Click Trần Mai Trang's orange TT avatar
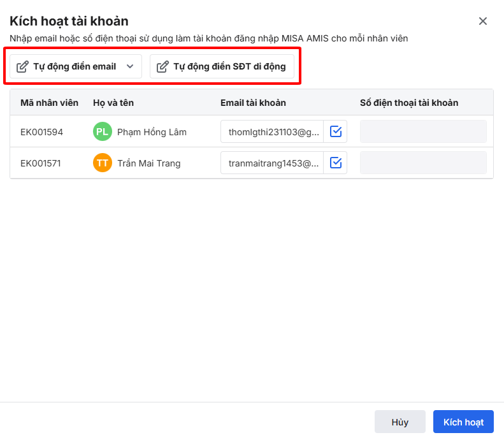Image resolution: width=504 pixels, height=442 pixels. (x=102, y=163)
